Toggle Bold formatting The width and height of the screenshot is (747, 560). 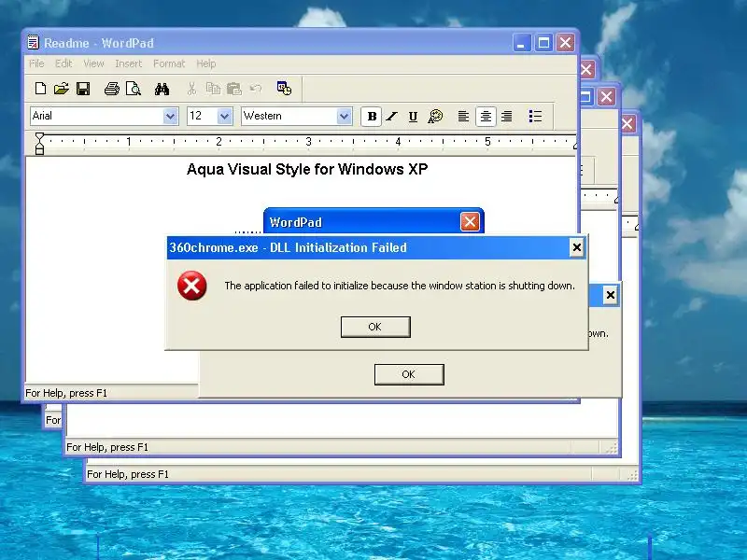coord(372,116)
